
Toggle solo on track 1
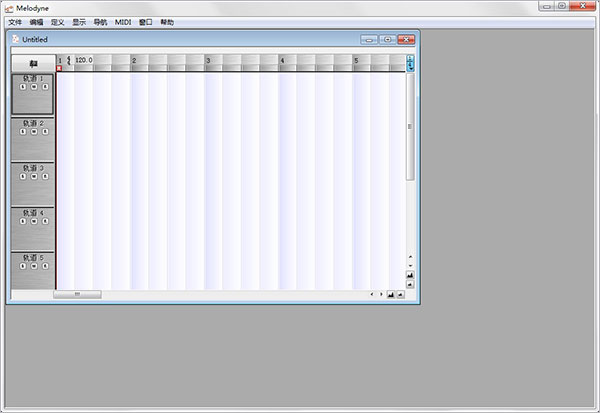pyautogui.click(x=23, y=87)
